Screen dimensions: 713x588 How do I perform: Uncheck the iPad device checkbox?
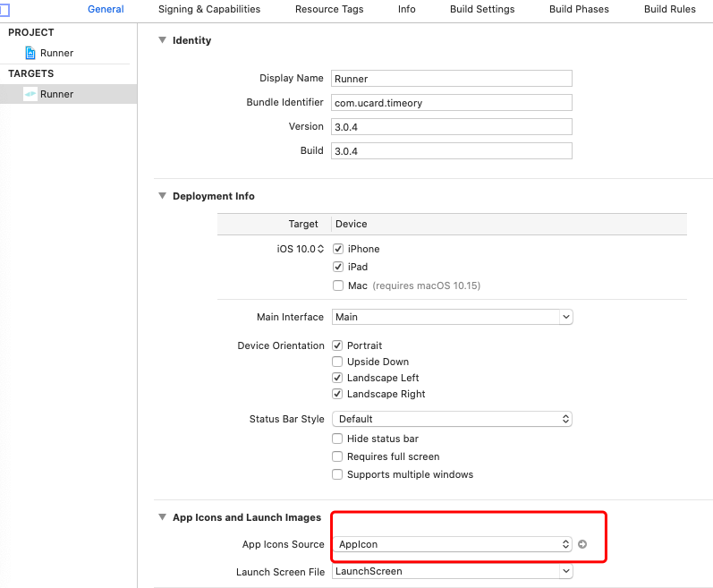pyautogui.click(x=338, y=267)
